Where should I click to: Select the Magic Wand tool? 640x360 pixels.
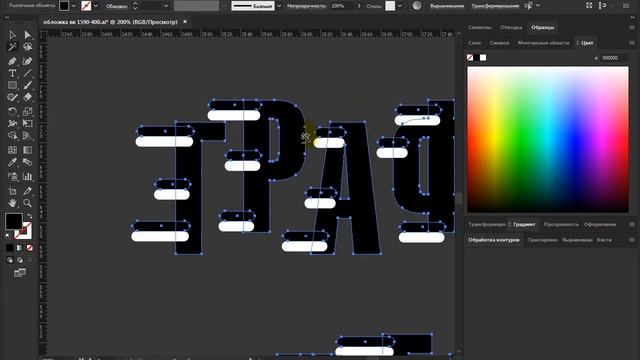[12, 47]
